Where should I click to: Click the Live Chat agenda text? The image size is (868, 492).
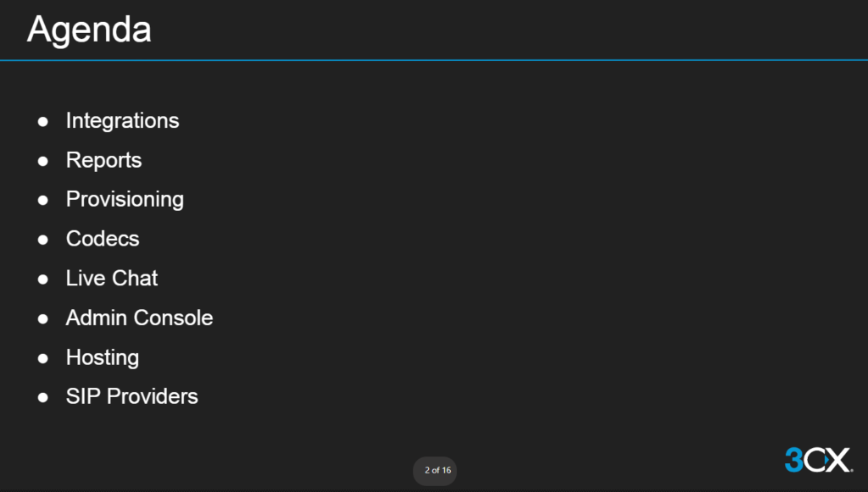point(112,278)
